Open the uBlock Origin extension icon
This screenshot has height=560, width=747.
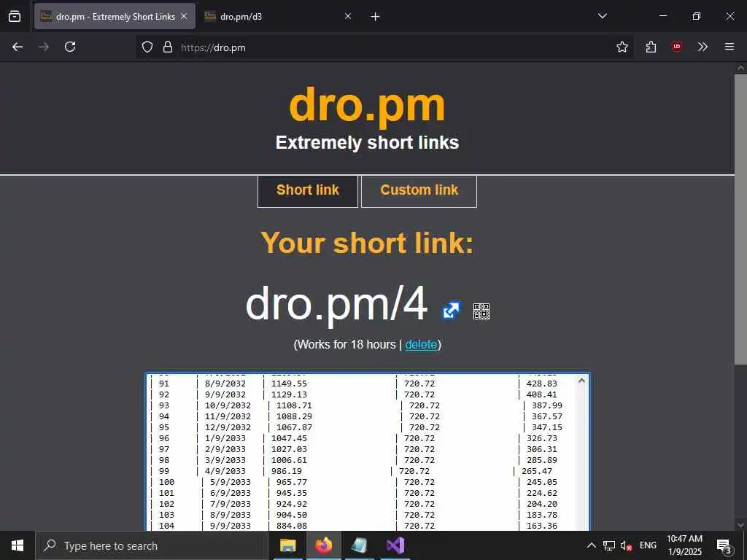coord(676,47)
